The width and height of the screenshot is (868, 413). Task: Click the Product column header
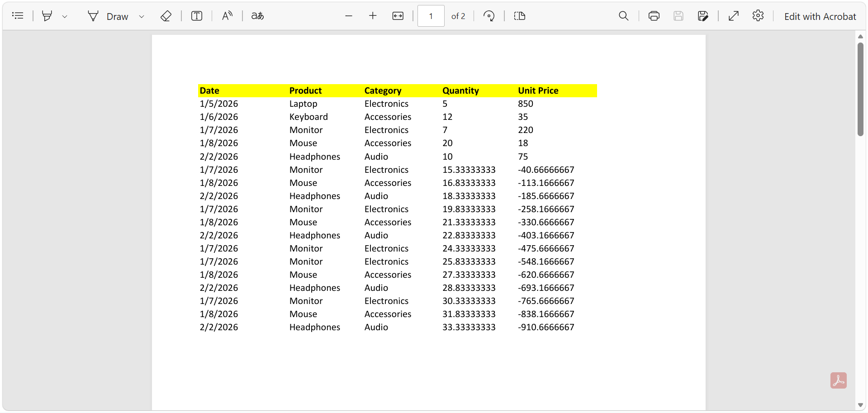tap(305, 90)
